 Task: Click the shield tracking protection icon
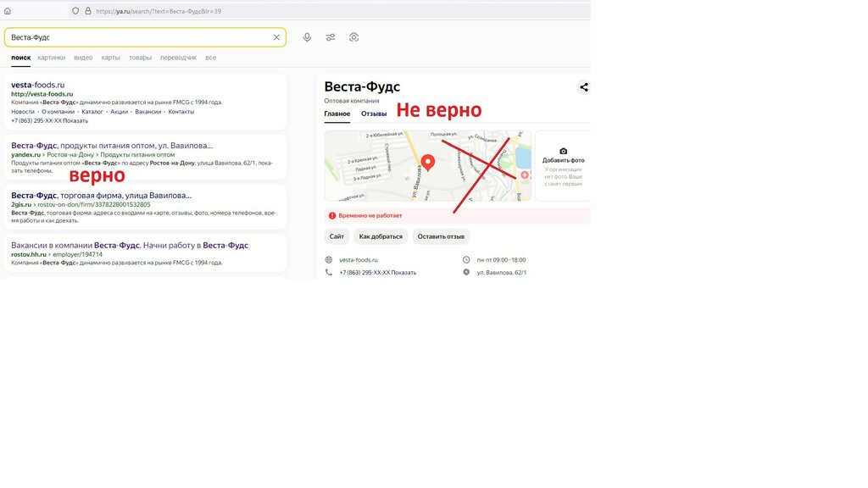point(75,11)
